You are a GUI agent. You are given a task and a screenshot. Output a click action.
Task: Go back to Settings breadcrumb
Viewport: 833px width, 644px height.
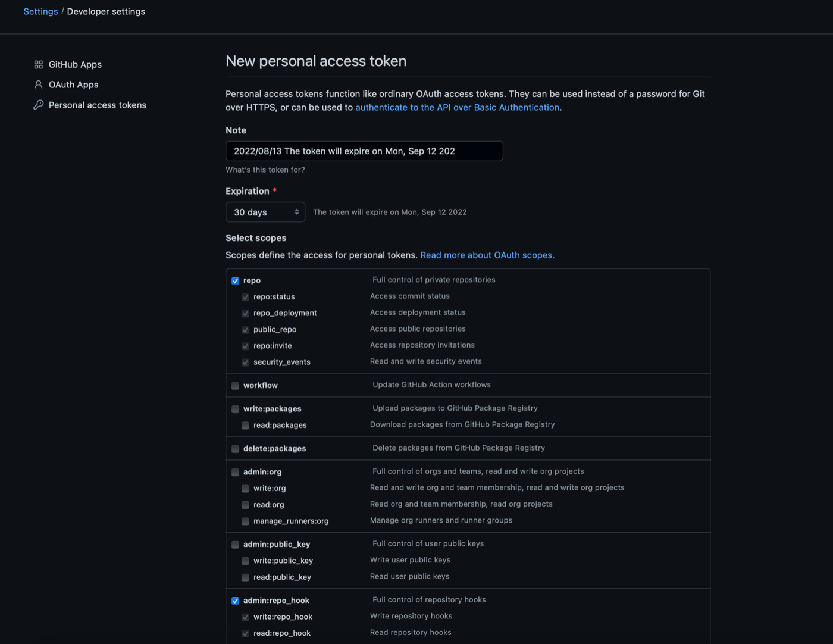coord(40,11)
